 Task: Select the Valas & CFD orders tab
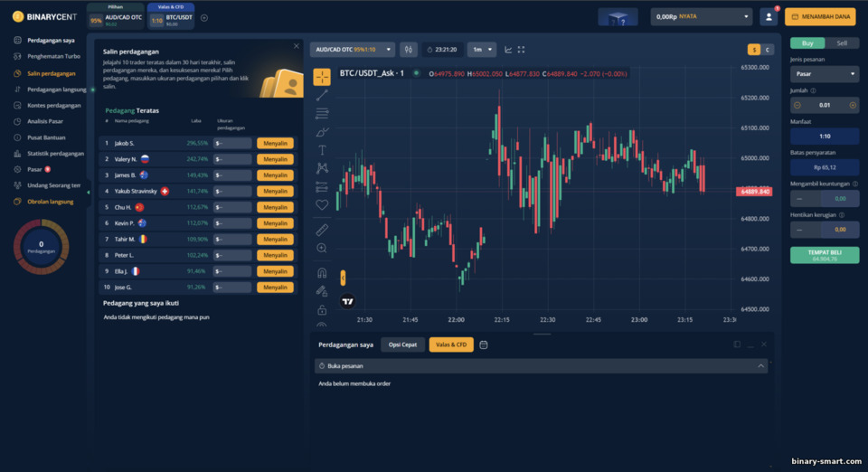(450, 345)
